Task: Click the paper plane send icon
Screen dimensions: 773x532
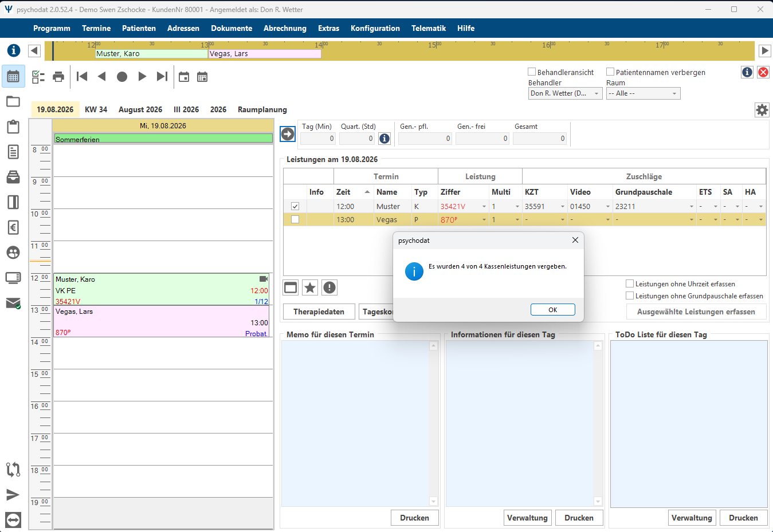Action: (13, 495)
